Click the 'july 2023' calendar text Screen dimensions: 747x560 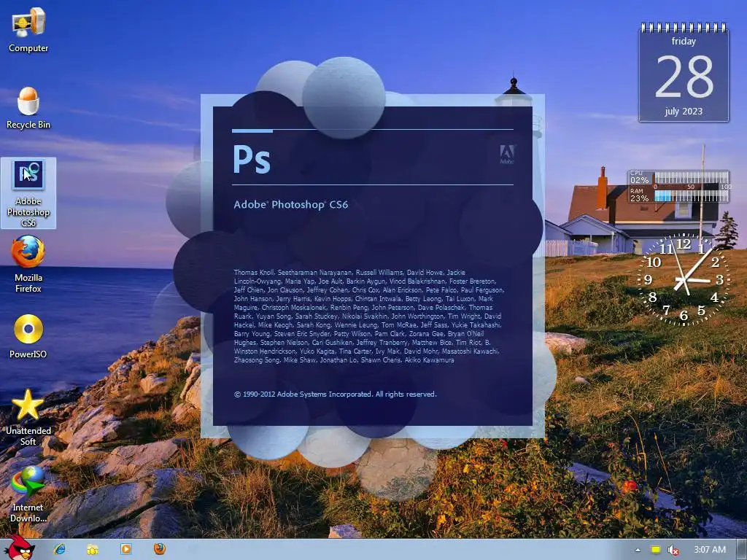pyautogui.click(x=684, y=112)
